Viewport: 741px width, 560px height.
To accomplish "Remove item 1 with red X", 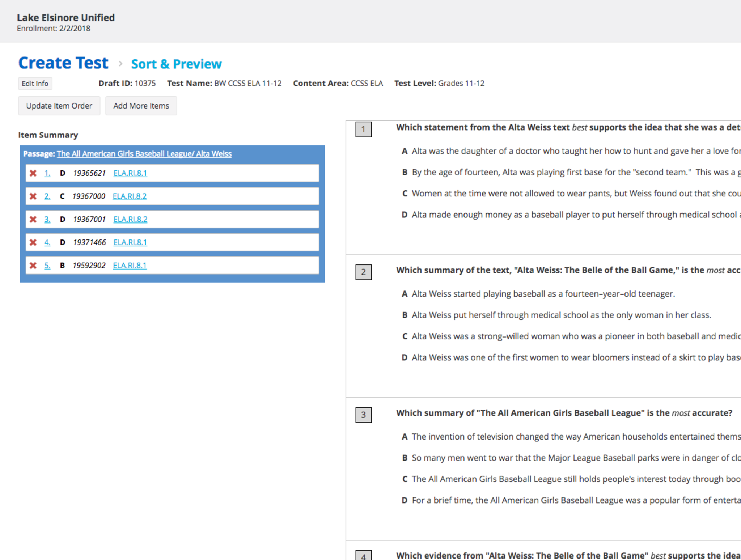I will click(33, 173).
